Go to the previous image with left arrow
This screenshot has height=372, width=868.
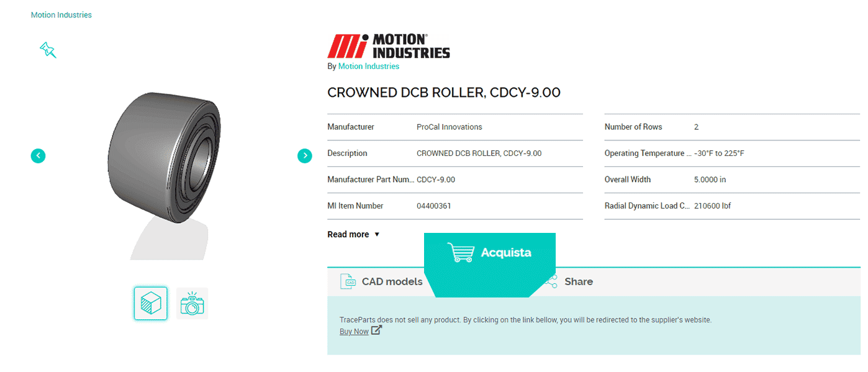click(38, 156)
